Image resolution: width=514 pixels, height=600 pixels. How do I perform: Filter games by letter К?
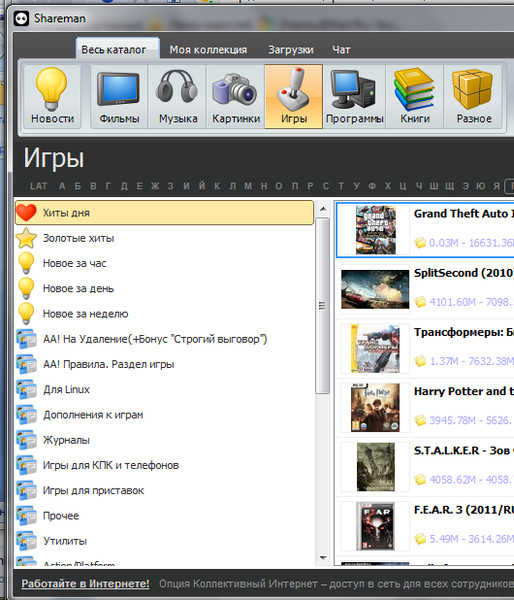(x=217, y=186)
